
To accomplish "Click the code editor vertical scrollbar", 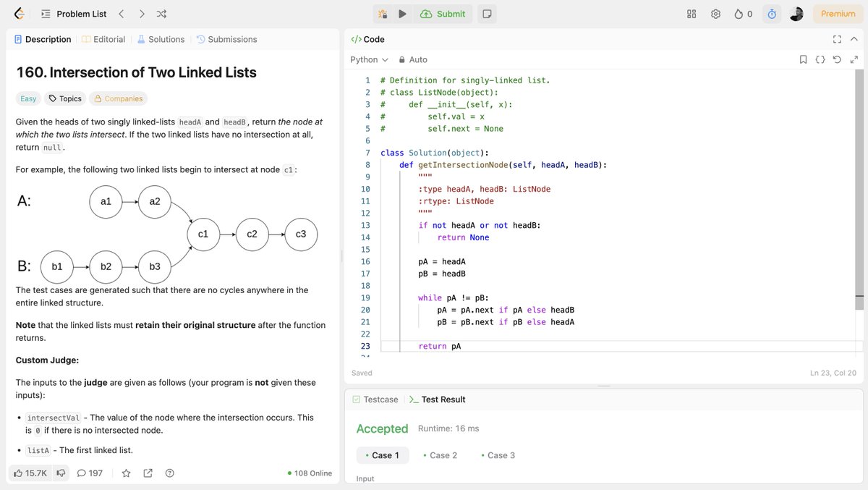I will pyautogui.click(x=859, y=190).
